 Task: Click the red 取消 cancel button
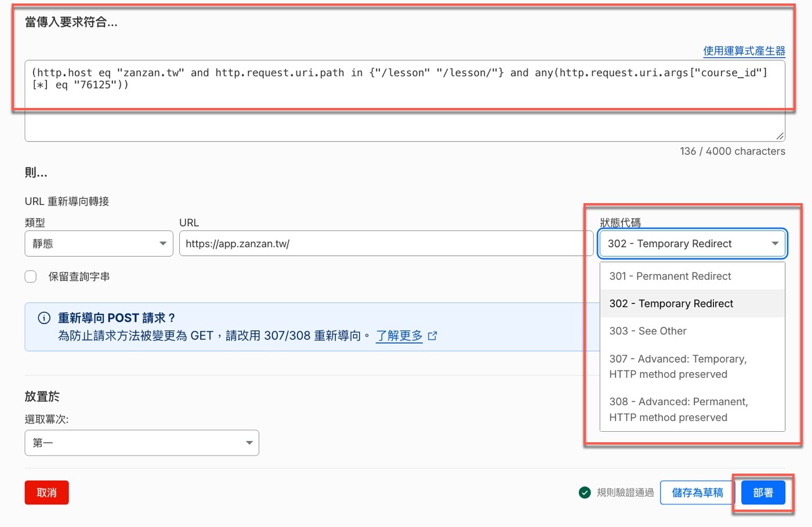(x=47, y=493)
